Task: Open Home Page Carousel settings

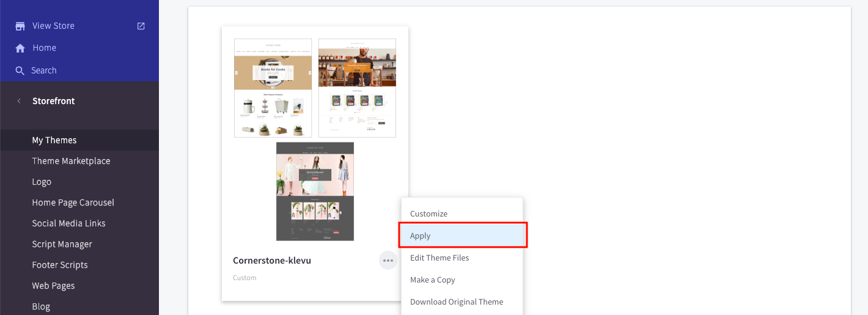Action: coord(73,202)
